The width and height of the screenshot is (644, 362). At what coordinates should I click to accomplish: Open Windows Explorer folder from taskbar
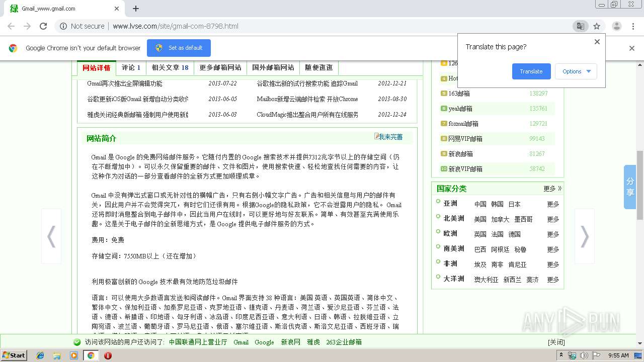(x=57, y=355)
